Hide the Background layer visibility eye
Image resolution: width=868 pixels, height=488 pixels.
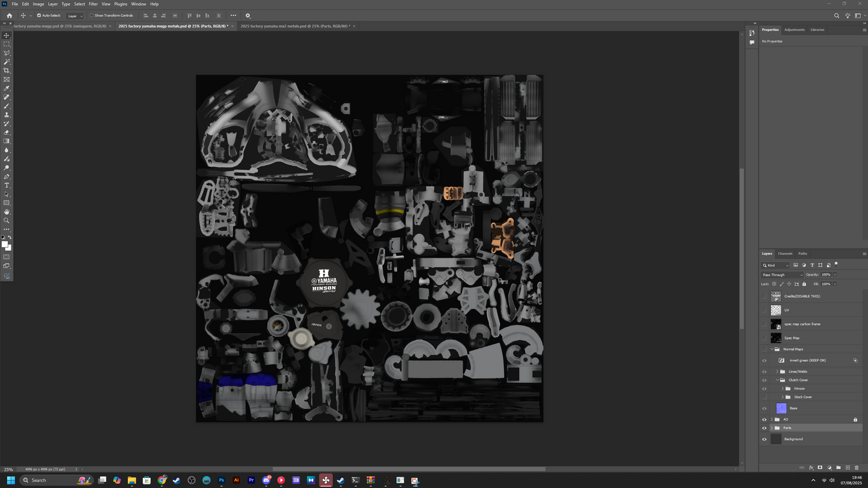click(x=764, y=439)
